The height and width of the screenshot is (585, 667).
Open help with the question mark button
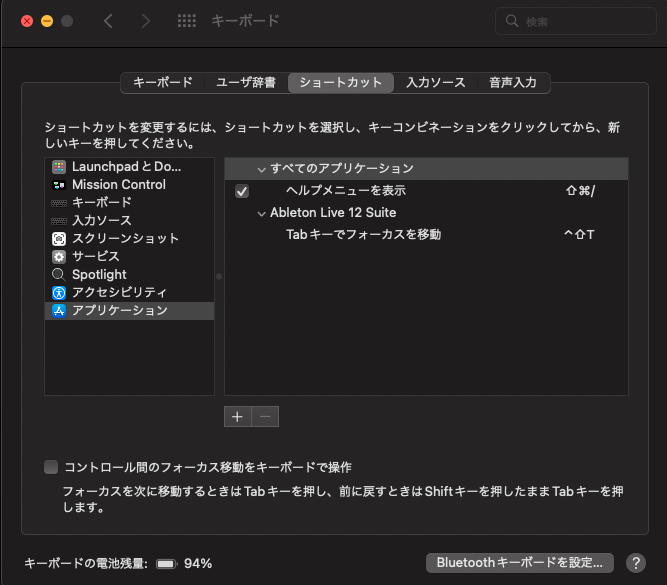(634, 563)
